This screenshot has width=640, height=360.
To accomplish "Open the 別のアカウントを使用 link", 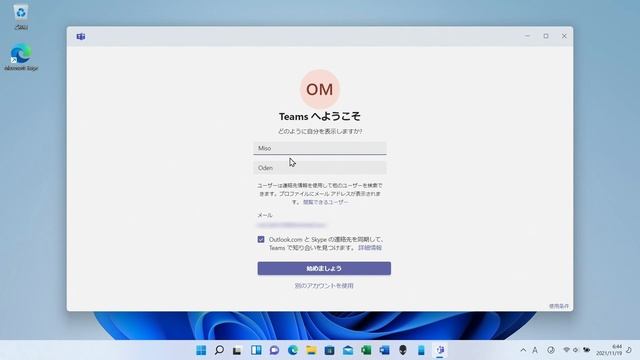I will (324, 286).
